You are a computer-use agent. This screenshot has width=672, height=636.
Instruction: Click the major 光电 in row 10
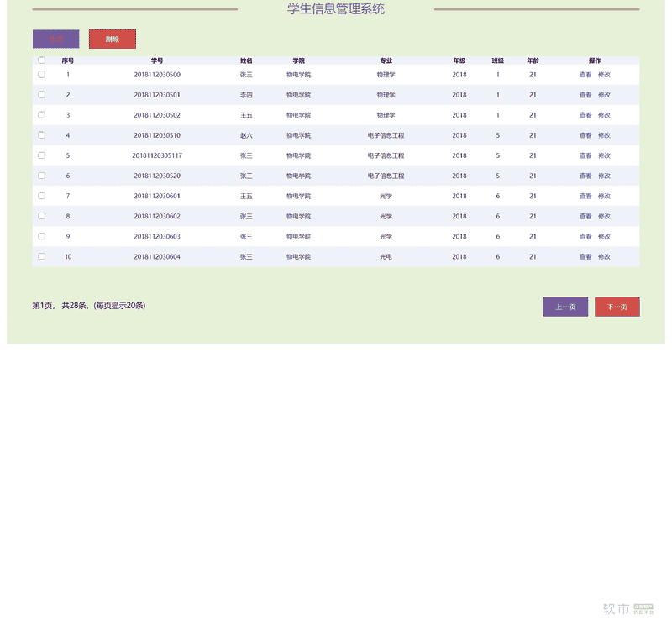pos(386,257)
